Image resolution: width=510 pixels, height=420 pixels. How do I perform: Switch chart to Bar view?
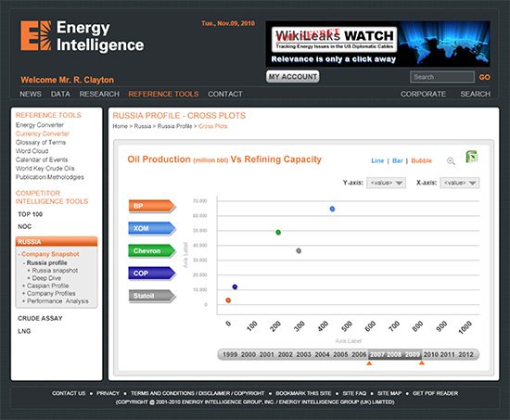398,160
